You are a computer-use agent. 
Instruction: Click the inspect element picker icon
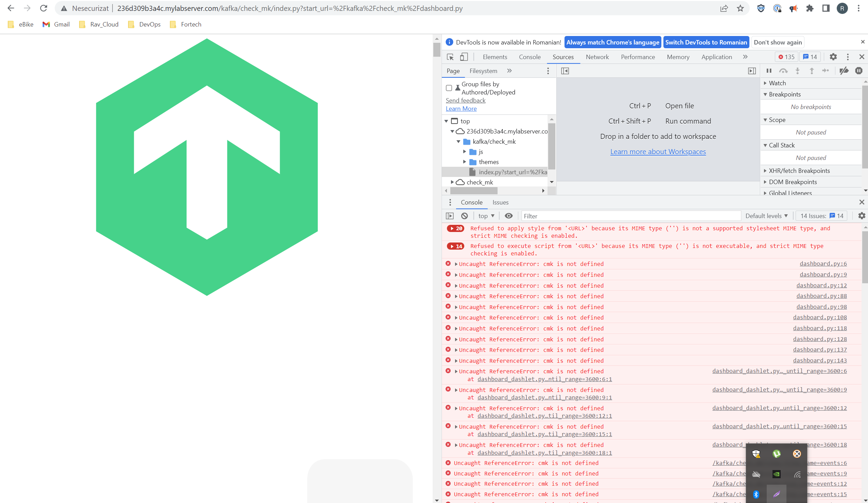tap(450, 57)
